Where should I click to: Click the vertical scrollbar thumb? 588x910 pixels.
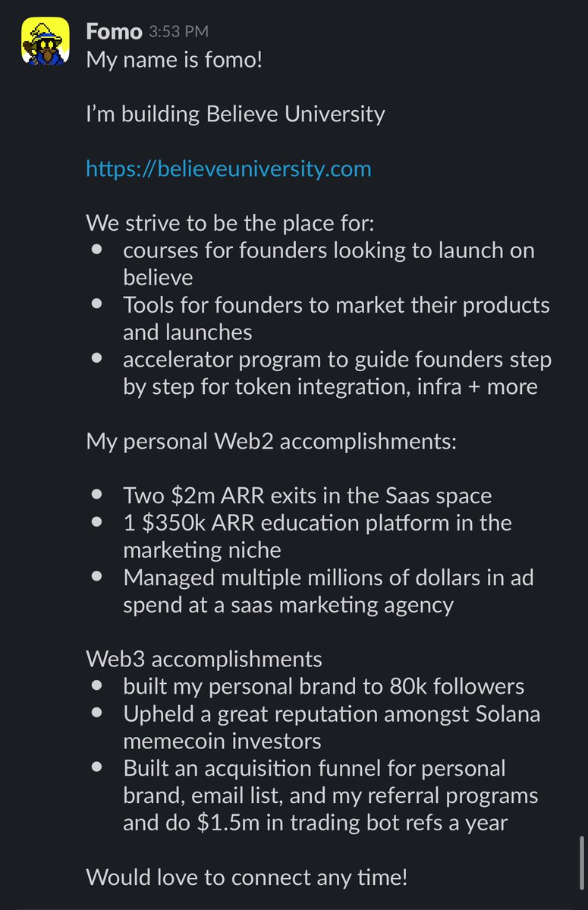581,862
